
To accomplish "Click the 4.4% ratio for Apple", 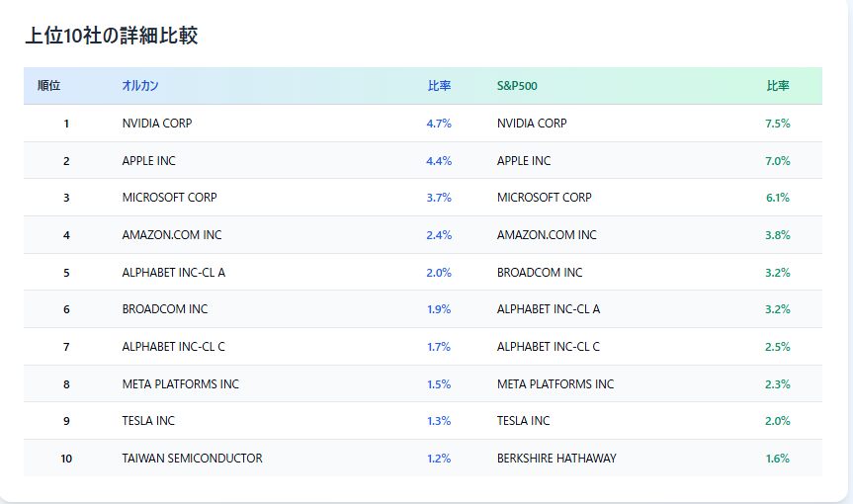I will (x=439, y=161).
